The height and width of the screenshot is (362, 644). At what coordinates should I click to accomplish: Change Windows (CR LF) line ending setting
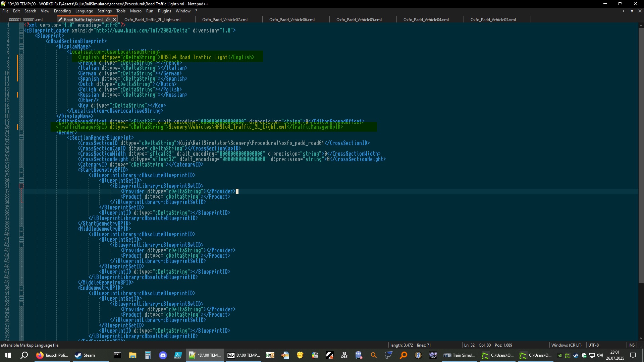(566, 345)
